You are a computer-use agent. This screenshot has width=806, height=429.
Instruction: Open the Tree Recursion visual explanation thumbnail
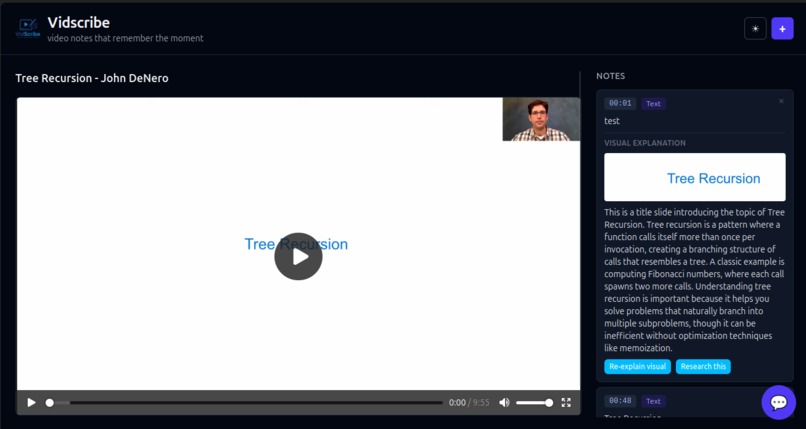694,177
